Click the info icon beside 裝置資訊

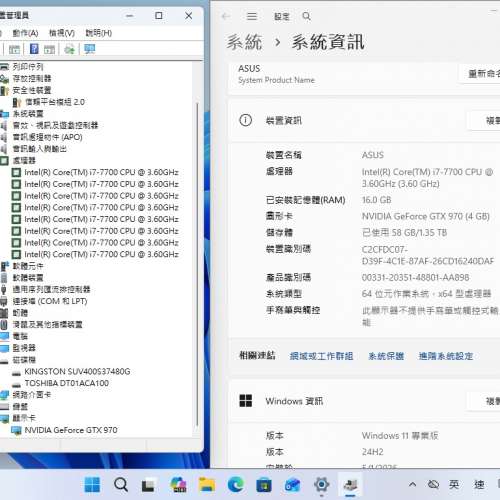(x=246, y=120)
